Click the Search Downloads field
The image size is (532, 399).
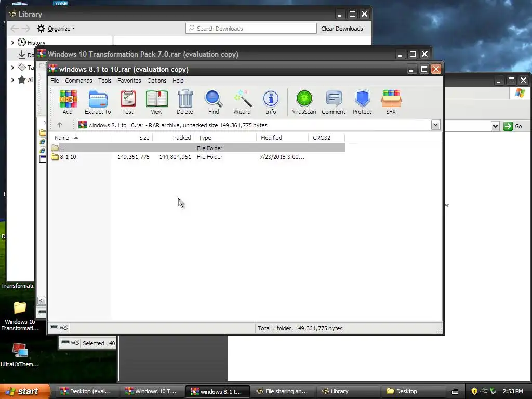tap(251, 29)
